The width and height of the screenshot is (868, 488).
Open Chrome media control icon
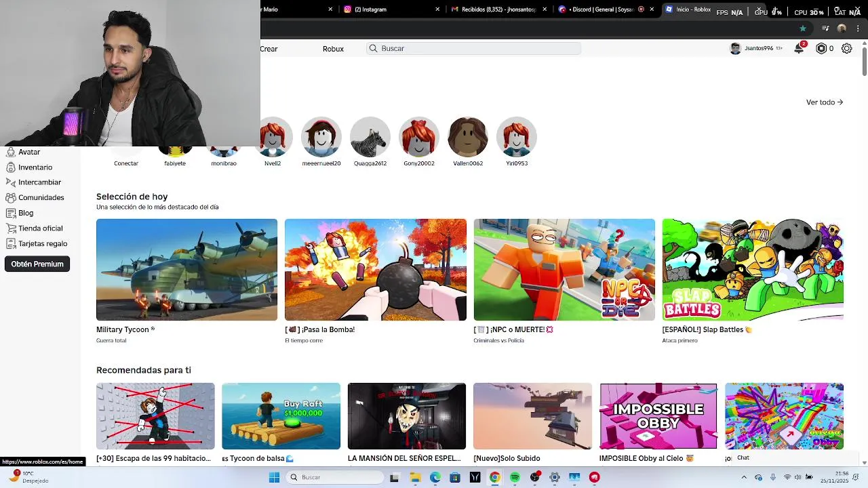825,28
